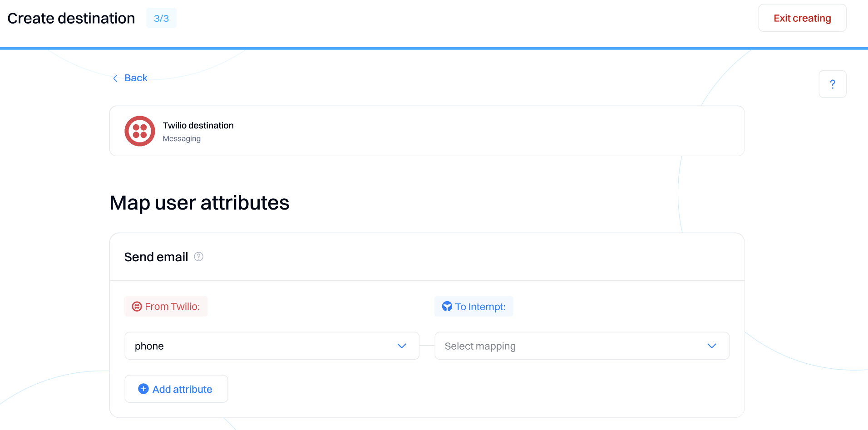Image resolution: width=868 pixels, height=430 pixels.
Task: Click the 3/3 step indicator badge
Action: point(161,18)
